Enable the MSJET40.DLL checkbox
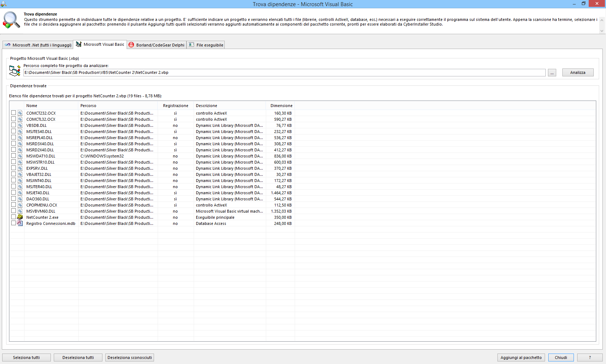This screenshot has width=606, height=364. pyautogui.click(x=13, y=192)
